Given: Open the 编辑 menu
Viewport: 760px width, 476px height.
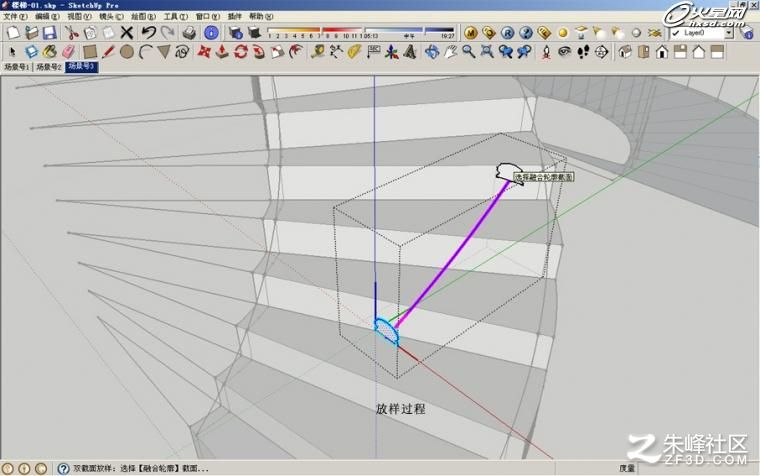Looking at the screenshot, I should click(x=47, y=16).
